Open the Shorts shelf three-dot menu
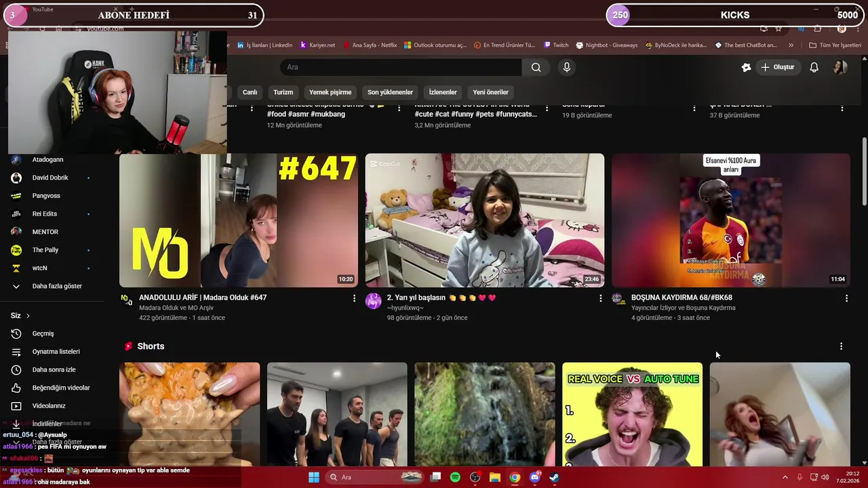The height and width of the screenshot is (488, 868). point(841,346)
